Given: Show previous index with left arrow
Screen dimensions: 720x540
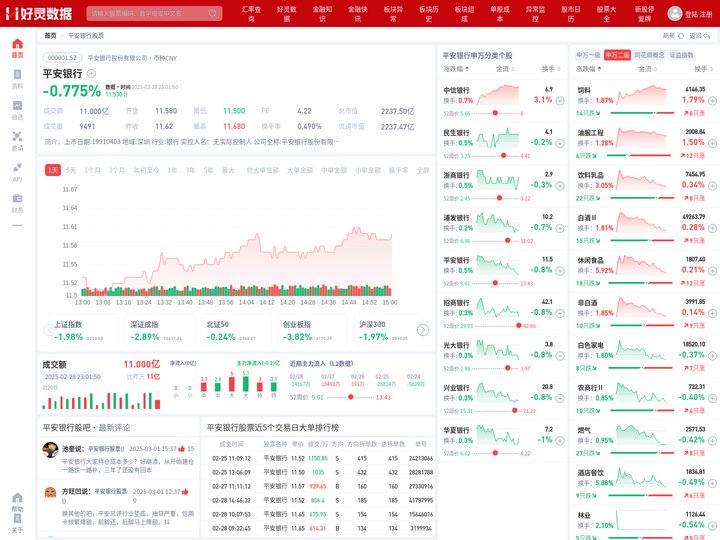Looking at the screenshot, I should coord(49,330).
